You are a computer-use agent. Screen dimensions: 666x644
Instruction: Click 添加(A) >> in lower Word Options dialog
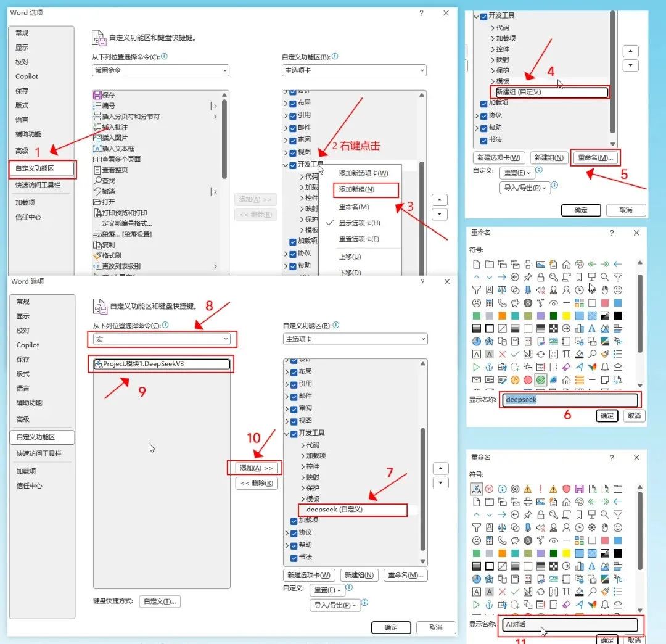tap(257, 468)
